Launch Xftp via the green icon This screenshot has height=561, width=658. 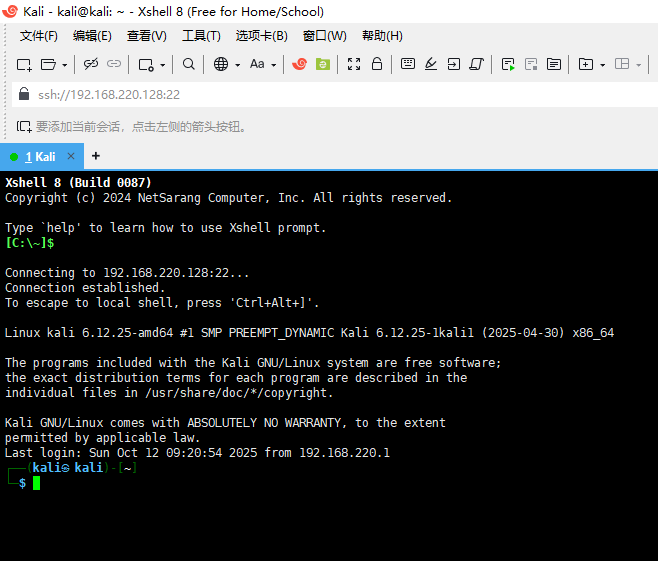[x=322, y=64]
